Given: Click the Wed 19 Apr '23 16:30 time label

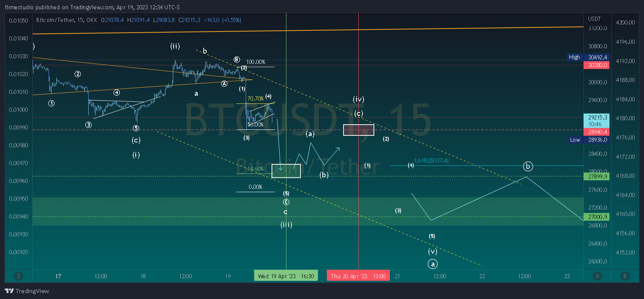Looking at the screenshot, I should pos(286,276).
